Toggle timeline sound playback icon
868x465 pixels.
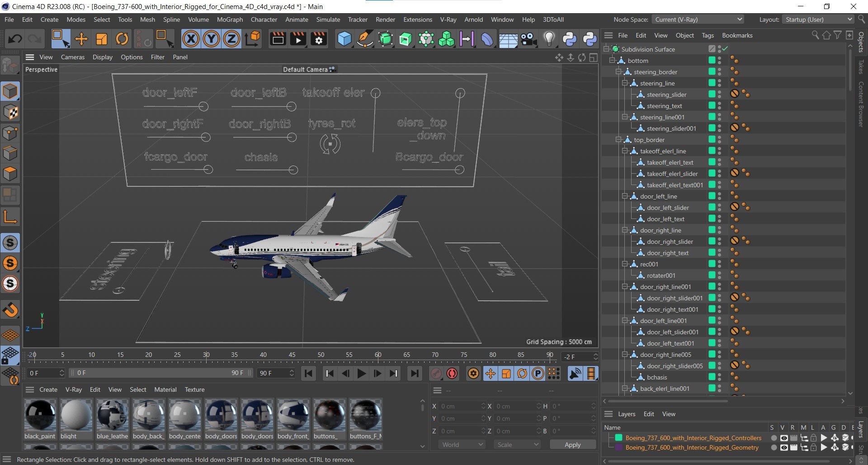click(575, 373)
